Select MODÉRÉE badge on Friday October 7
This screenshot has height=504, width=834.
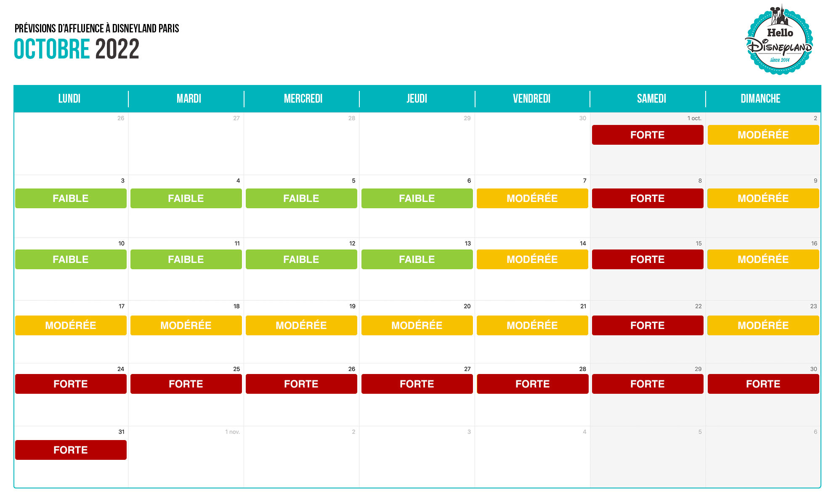pyautogui.click(x=532, y=199)
